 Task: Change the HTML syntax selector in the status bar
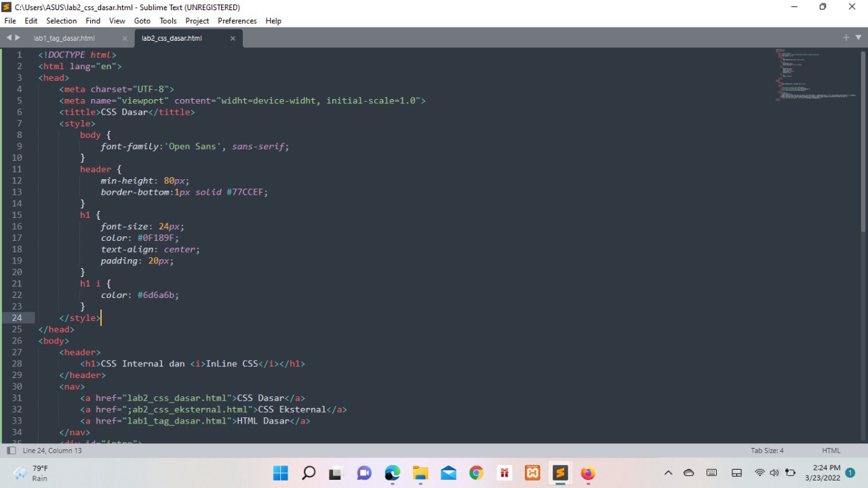pyautogui.click(x=831, y=450)
